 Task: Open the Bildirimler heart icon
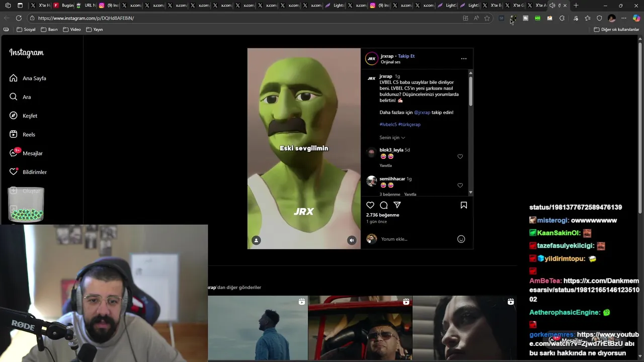point(14,172)
